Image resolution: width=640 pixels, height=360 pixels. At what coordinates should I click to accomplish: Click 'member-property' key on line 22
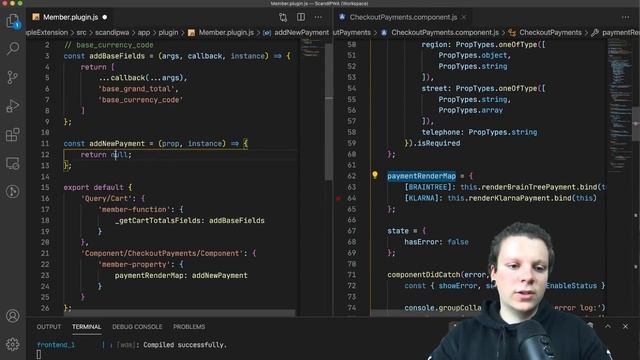point(135,264)
